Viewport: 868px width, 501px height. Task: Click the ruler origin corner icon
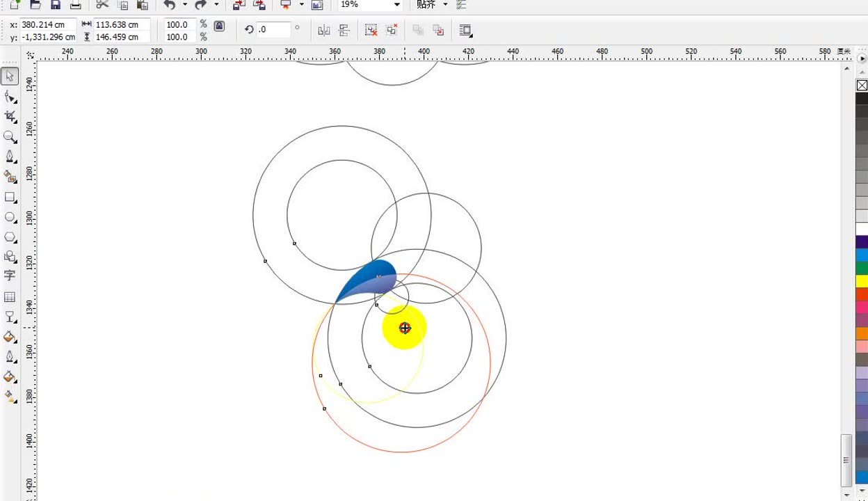pos(30,54)
